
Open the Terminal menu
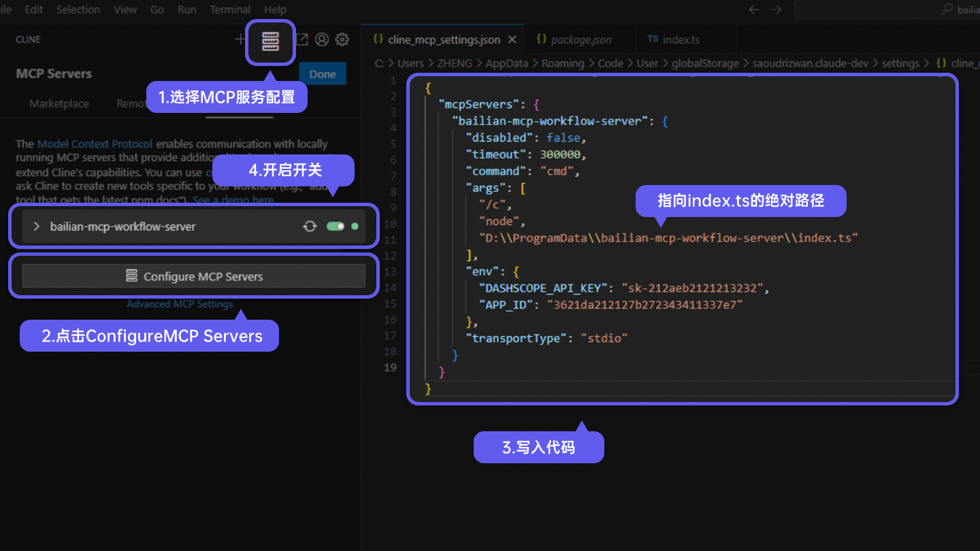click(229, 10)
